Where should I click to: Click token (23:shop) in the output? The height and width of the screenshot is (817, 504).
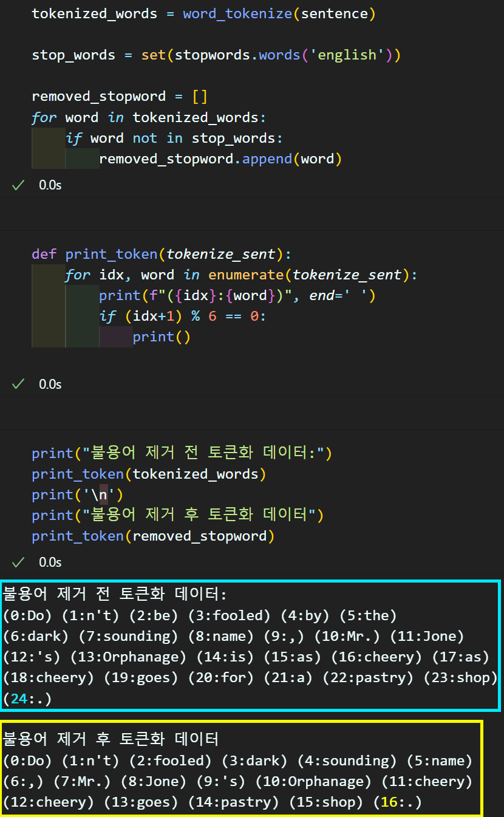click(x=461, y=678)
